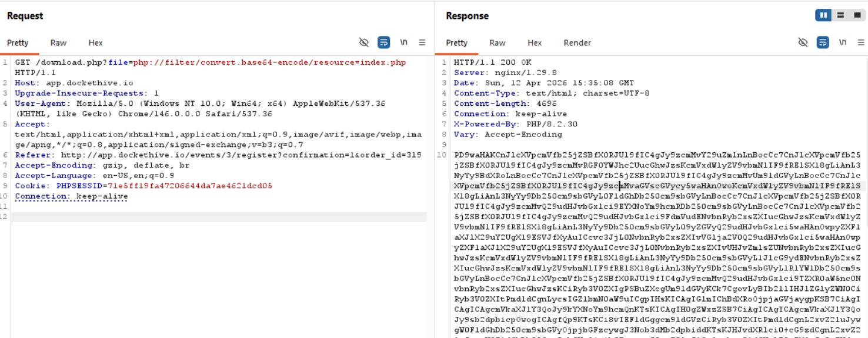Place cursor on empty line 12 of request
Viewport: 868px width, 338px height.
pyautogui.click(x=218, y=217)
